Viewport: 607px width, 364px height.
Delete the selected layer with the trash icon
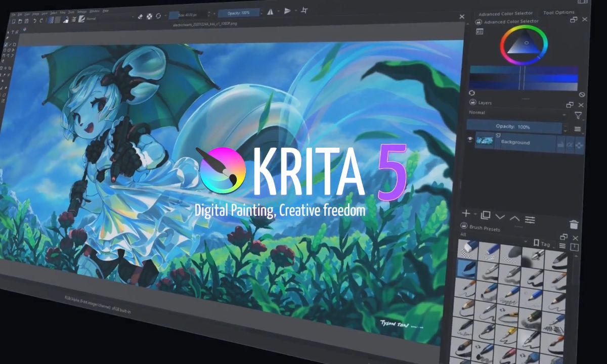coord(574,224)
